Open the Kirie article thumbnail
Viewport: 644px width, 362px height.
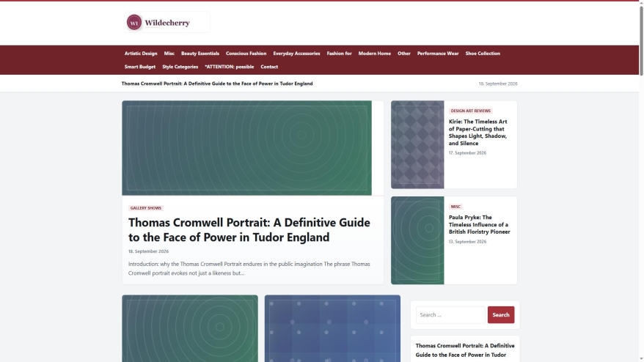tap(417, 144)
